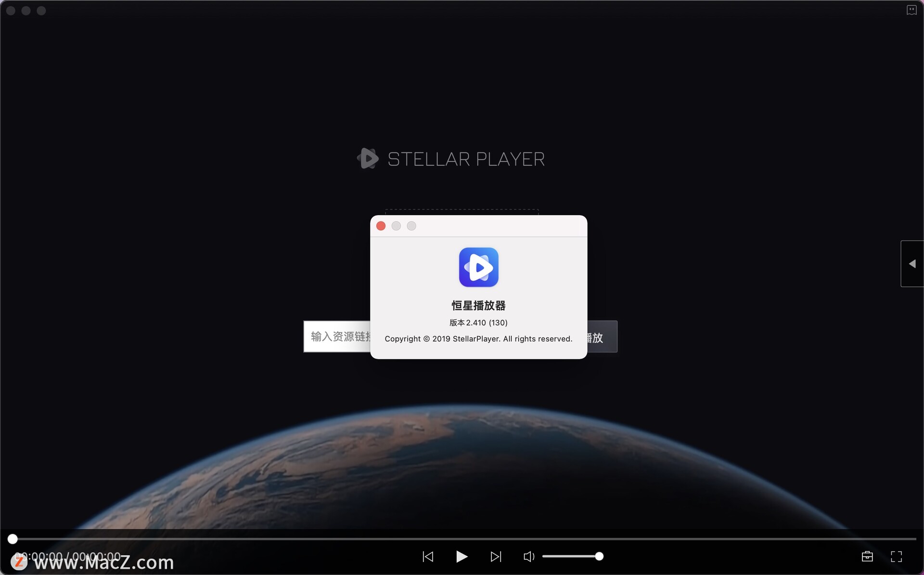Mute audio with the speaker icon
Viewport: 924px width, 575px height.
(x=529, y=557)
